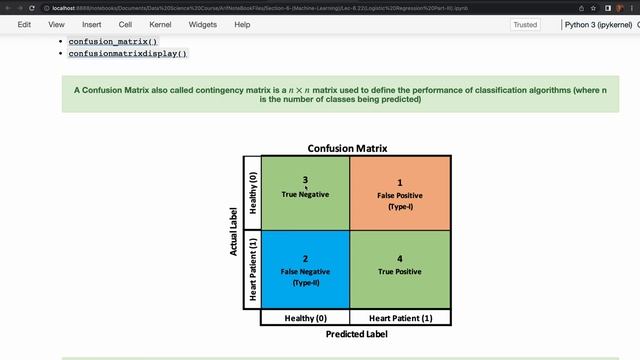Click the Heart Patient (1) predicted label
The image size is (640, 360).
(400, 318)
